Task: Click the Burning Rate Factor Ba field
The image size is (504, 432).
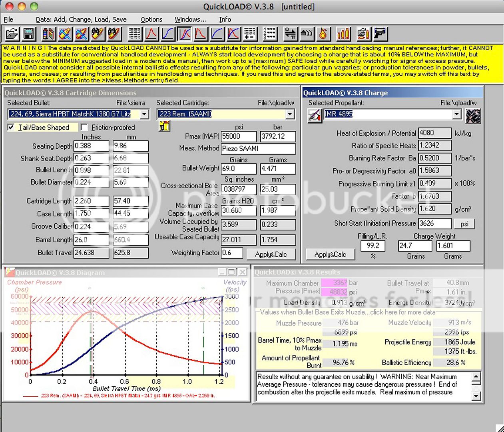Action: pyautogui.click(x=434, y=158)
